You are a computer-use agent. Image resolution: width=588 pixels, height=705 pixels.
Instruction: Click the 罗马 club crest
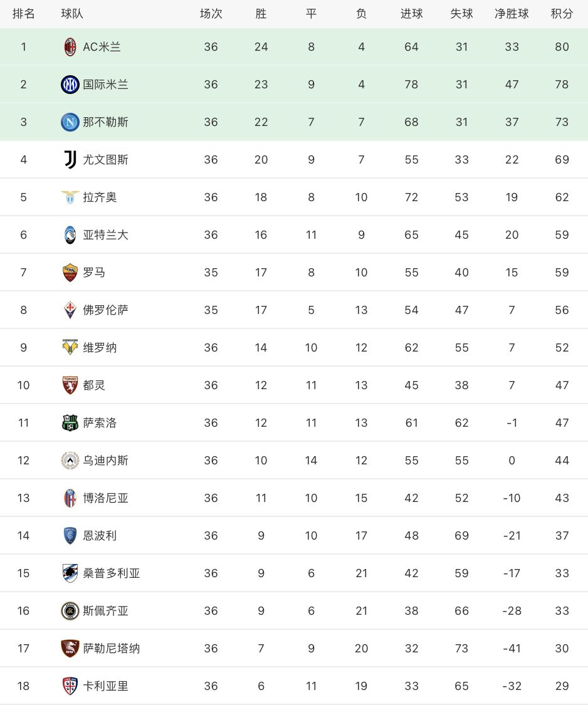point(70,273)
